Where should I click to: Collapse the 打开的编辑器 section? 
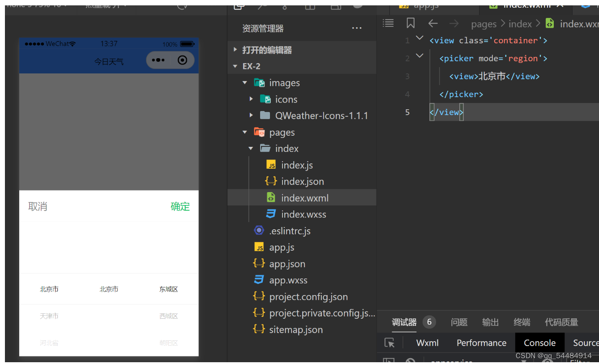click(x=235, y=50)
